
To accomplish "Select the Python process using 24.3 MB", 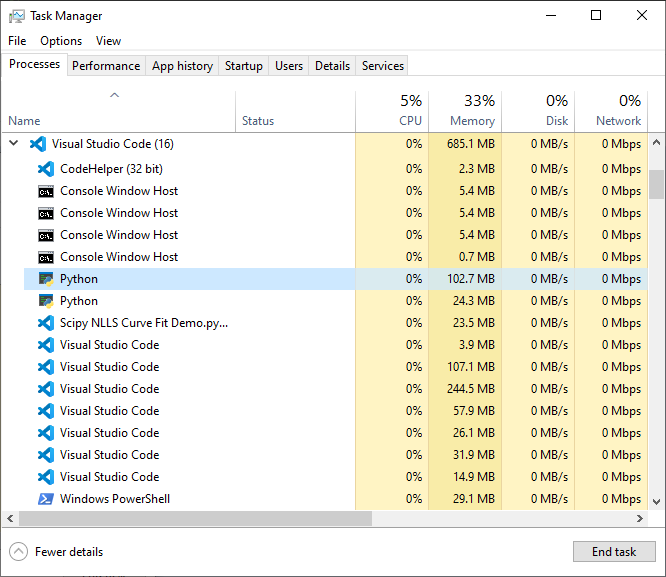I will [x=336, y=301].
